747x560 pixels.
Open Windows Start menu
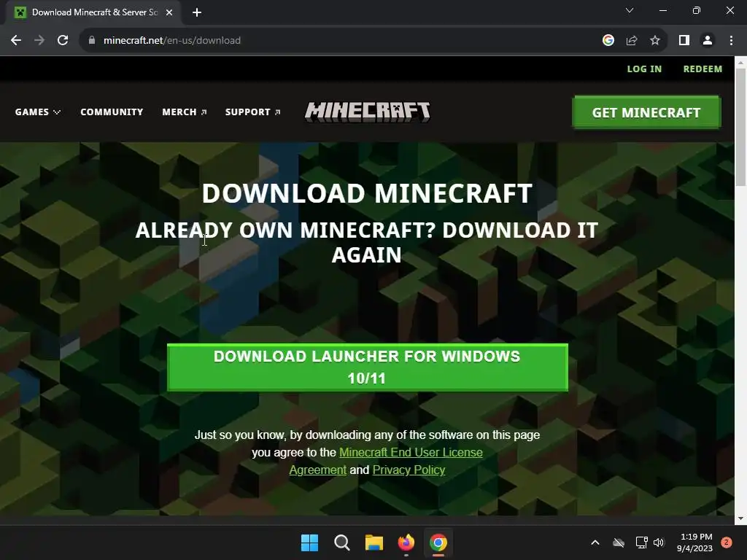point(309,542)
